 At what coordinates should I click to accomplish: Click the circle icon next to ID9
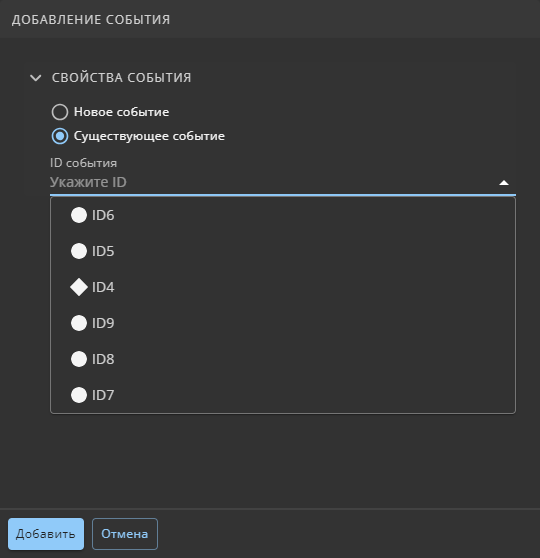coord(79,323)
